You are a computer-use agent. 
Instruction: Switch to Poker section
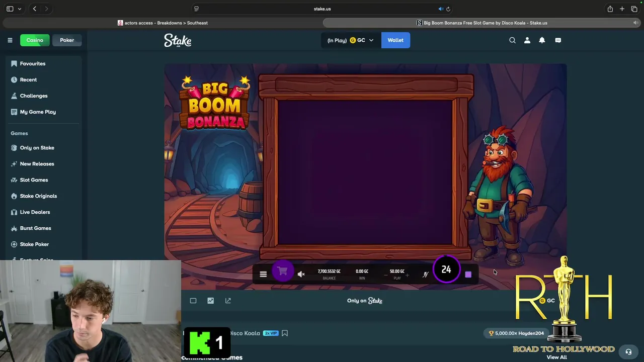(x=67, y=40)
